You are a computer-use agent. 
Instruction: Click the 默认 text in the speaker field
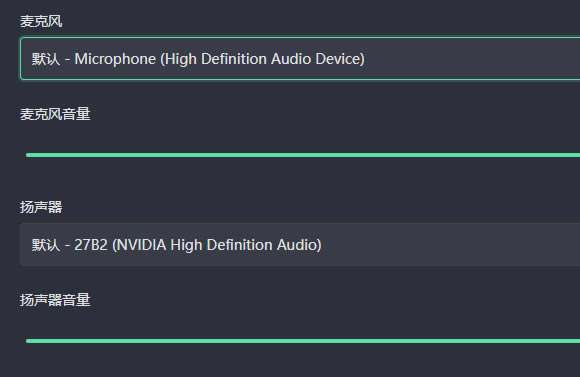(x=46, y=245)
